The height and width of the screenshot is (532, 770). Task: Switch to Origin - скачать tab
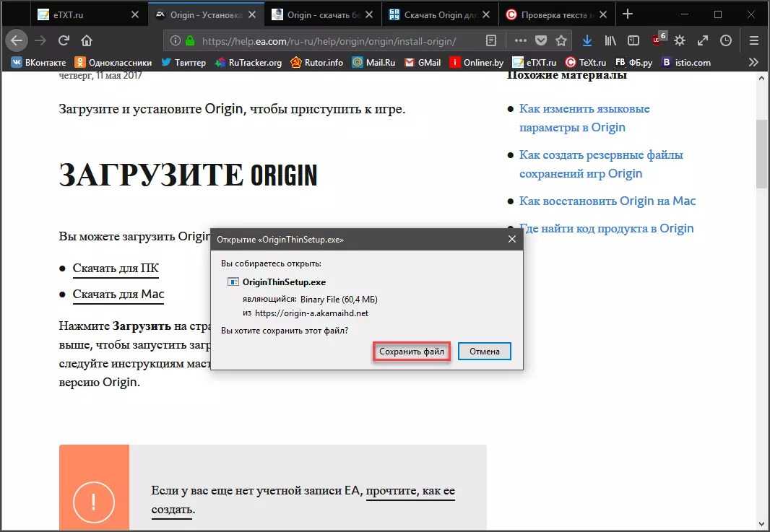click(x=323, y=14)
